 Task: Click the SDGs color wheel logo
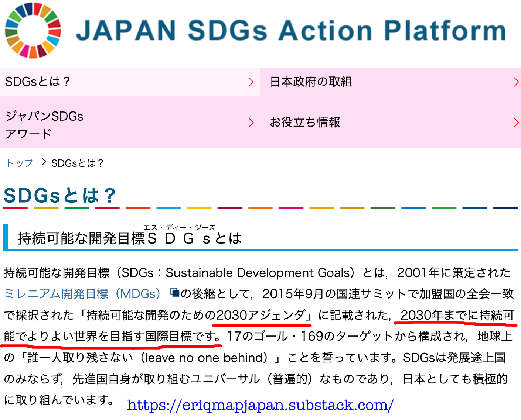[x=33, y=30]
